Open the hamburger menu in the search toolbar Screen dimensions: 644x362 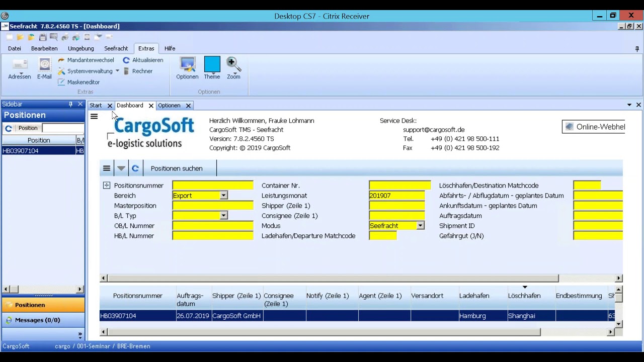coord(106,168)
